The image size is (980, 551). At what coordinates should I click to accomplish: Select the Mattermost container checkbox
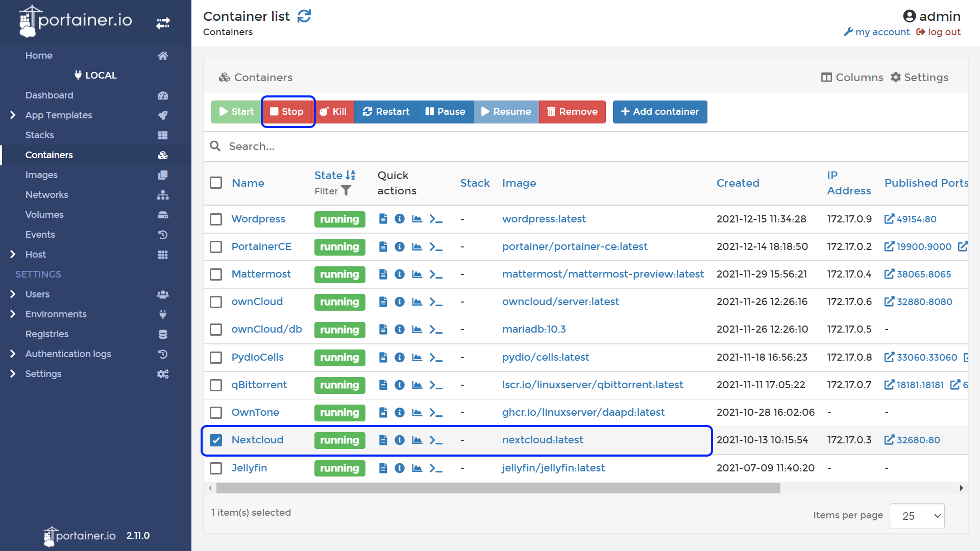(x=216, y=274)
